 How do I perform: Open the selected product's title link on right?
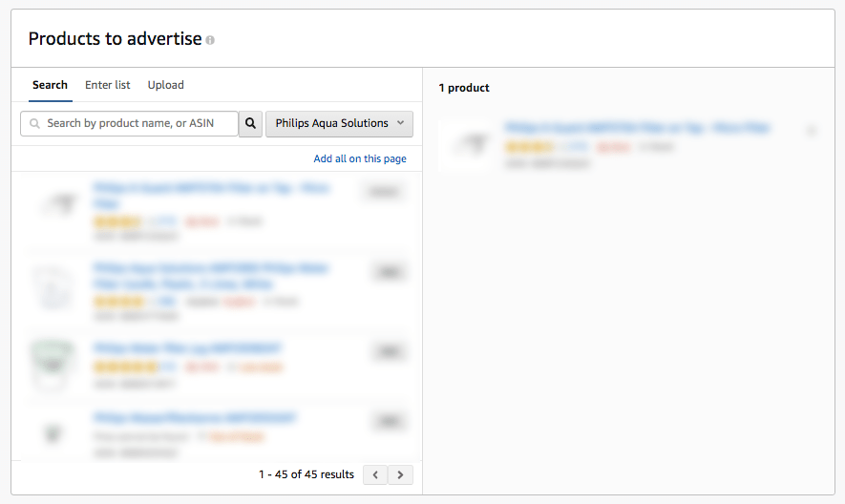click(x=638, y=128)
